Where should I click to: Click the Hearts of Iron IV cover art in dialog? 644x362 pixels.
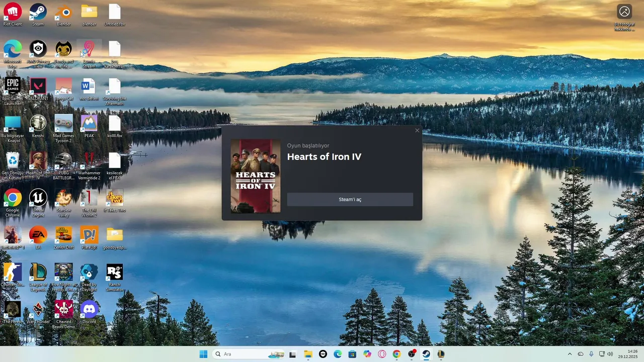256,176
